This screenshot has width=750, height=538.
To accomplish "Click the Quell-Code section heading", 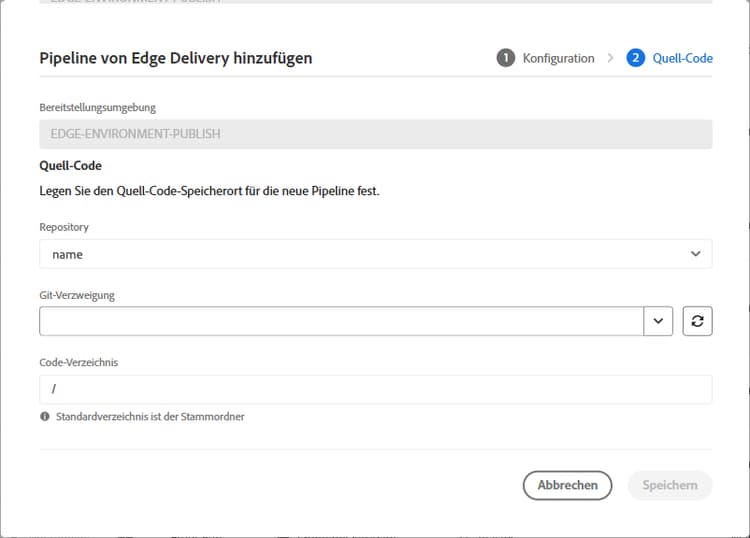I will [x=70, y=165].
